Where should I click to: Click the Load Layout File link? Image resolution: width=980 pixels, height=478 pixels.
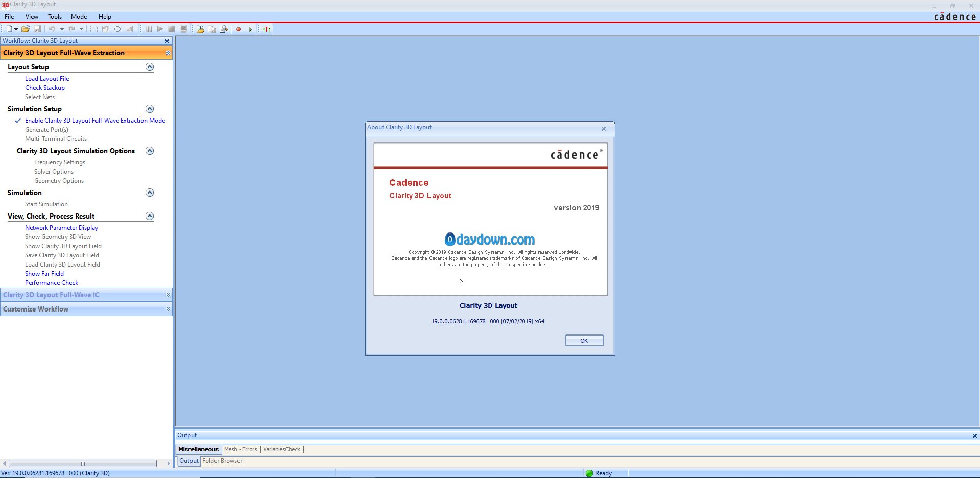click(x=47, y=79)
